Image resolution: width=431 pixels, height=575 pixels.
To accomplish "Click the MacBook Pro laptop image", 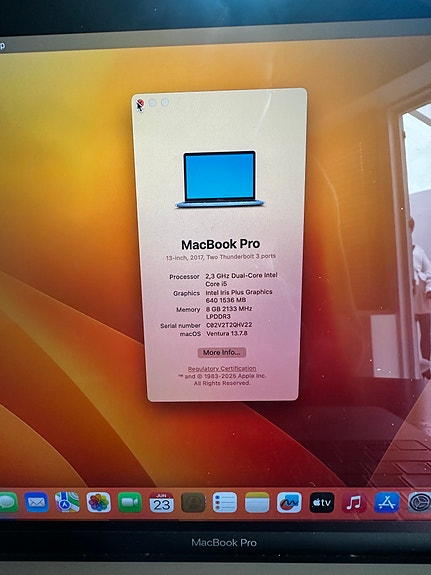I will click(x=219, y=179).
